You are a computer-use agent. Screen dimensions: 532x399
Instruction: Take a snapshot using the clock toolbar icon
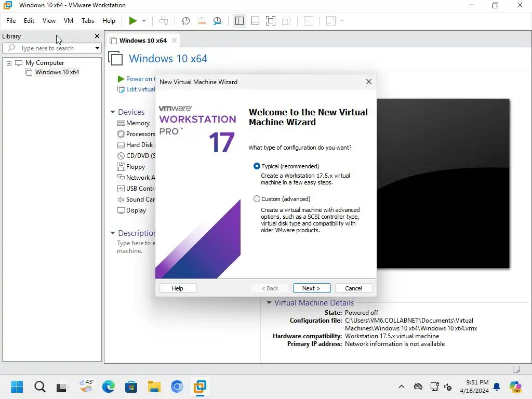[x=185, y=21]
